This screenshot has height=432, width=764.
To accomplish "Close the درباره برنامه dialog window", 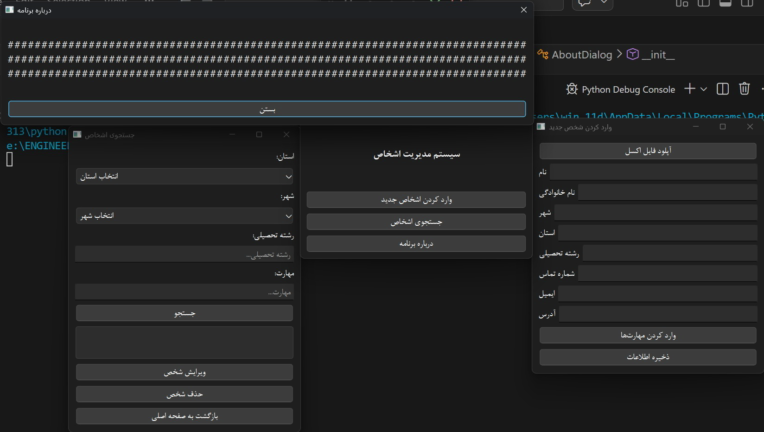I will click(524, 10).
